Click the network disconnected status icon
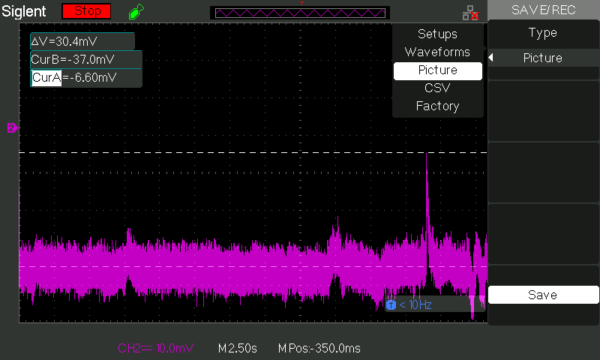Image resolution: width=600 pixels, height=360 pixels. (x=471, y=13)
